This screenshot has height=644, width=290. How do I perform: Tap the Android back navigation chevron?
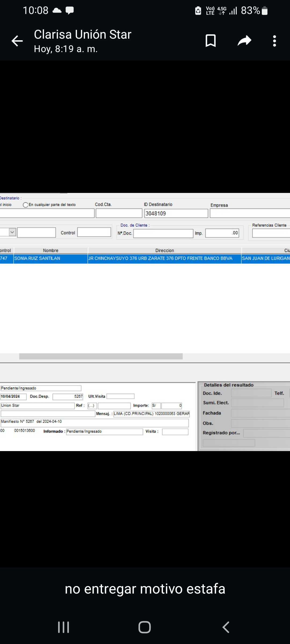(x=226, y=627)
